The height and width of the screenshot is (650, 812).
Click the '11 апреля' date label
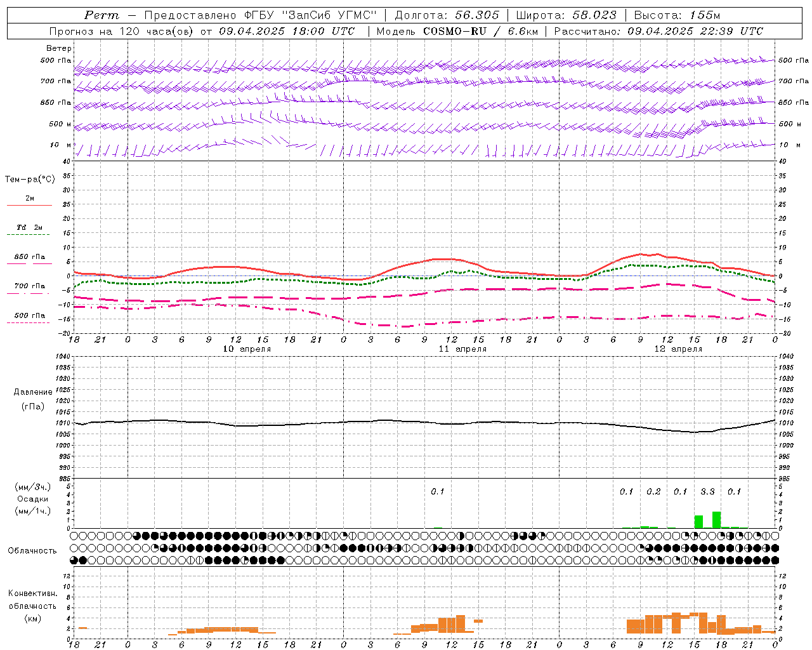pos(462,349)
